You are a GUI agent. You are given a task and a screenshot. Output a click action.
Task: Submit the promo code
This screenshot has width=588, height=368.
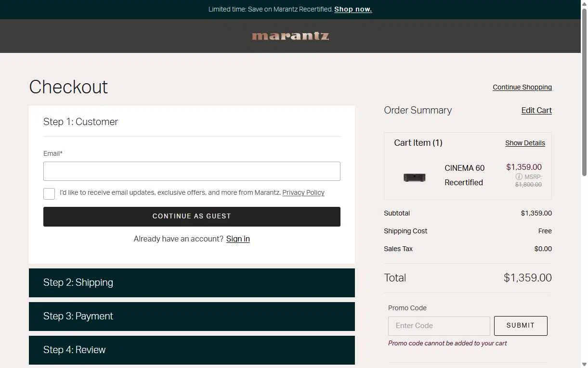(521, 326)
